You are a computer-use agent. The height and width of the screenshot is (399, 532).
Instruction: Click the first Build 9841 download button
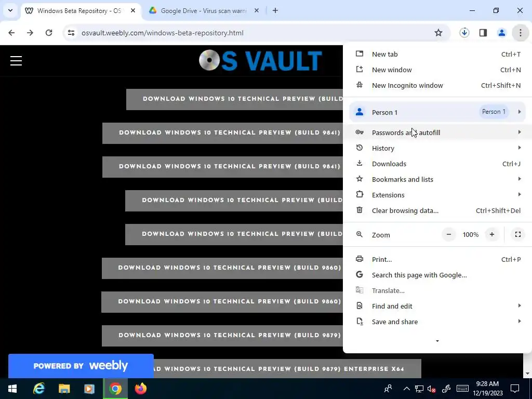click(x=222, y=132)
